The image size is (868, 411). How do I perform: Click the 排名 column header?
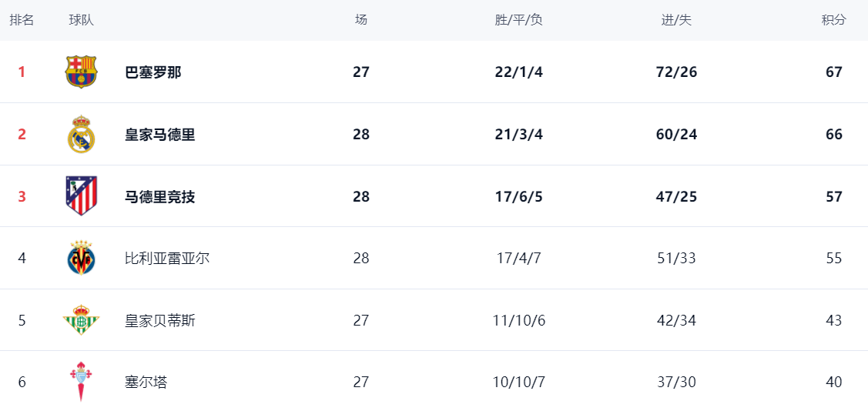(22, 20)
